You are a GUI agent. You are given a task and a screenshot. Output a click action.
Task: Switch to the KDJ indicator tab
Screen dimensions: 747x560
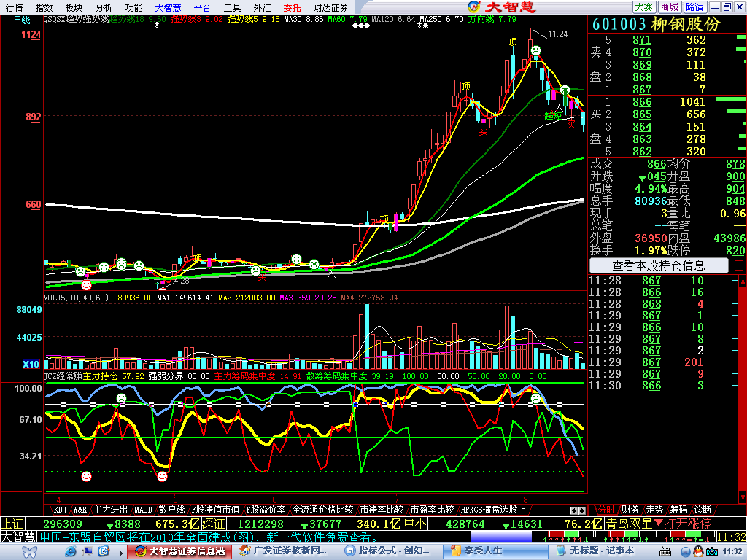click(x=60, y=510)
